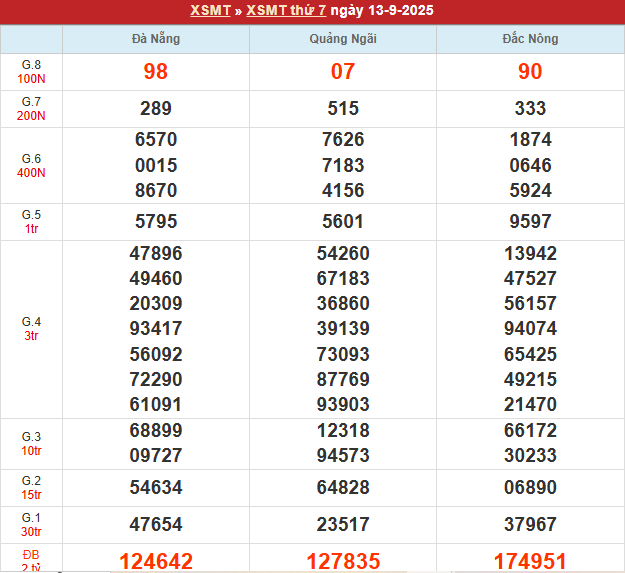Select Quảng Ngãi G.8 result 07

343,72
